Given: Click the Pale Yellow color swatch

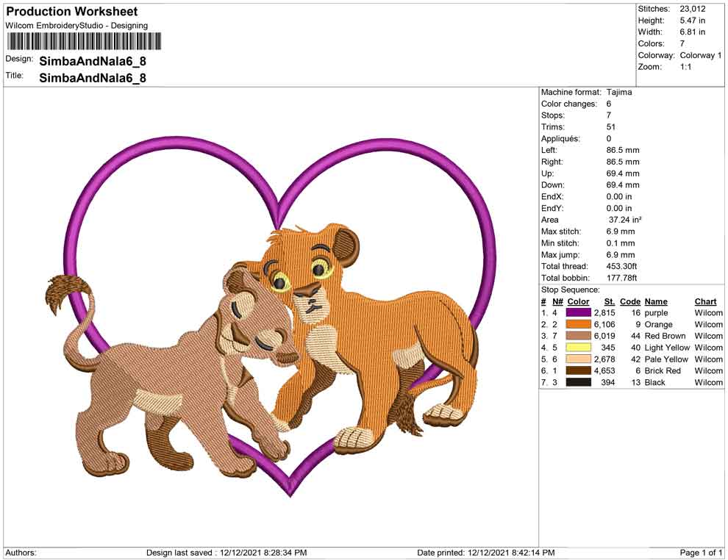Looking at the screenshot, I should coord(578,359).
